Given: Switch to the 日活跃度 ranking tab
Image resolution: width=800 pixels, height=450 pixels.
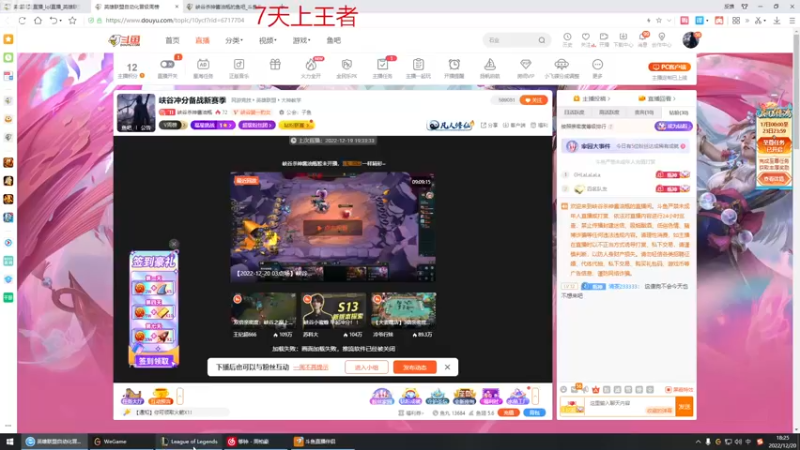Looking at the screenshot, I should [574, 112].
